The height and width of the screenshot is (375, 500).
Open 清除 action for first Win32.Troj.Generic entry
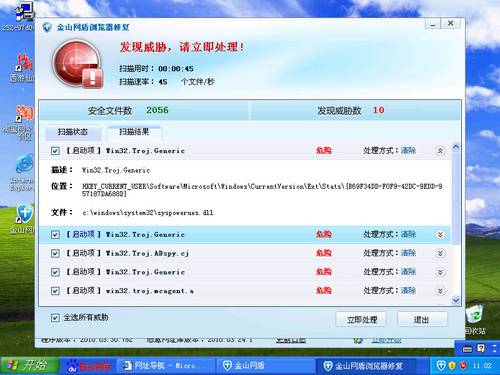[x=408, y=151]
